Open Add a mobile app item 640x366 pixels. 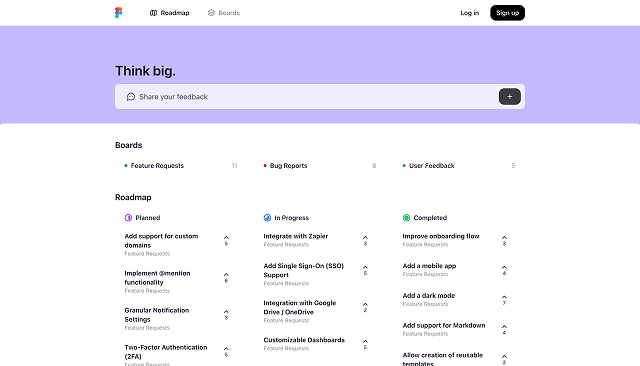(429, 266)
